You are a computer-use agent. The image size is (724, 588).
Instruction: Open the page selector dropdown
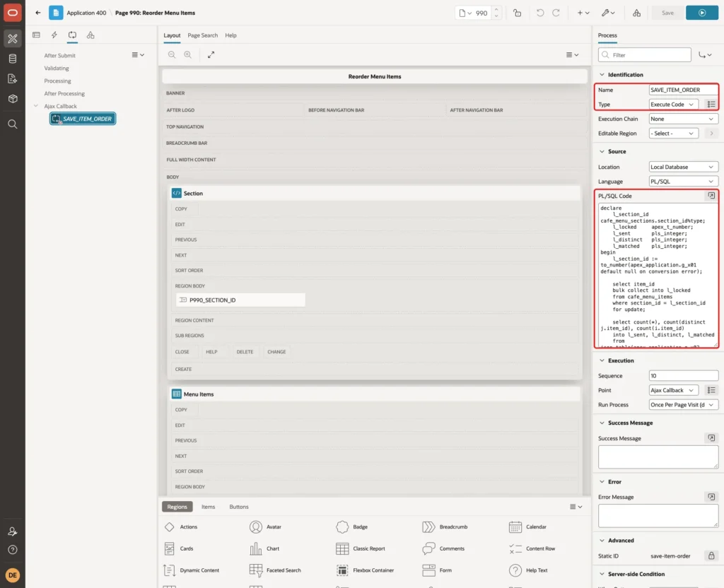pos(465,13)
